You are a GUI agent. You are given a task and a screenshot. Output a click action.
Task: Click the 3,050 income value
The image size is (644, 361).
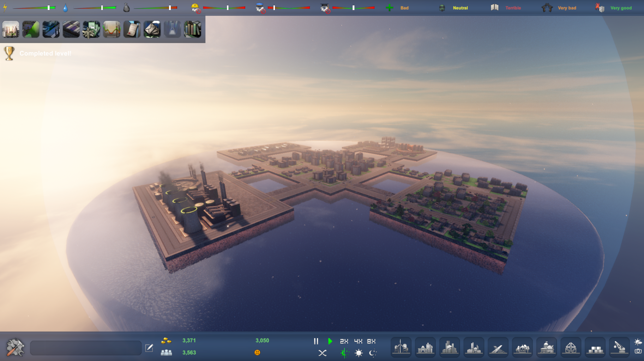point(262,341)
